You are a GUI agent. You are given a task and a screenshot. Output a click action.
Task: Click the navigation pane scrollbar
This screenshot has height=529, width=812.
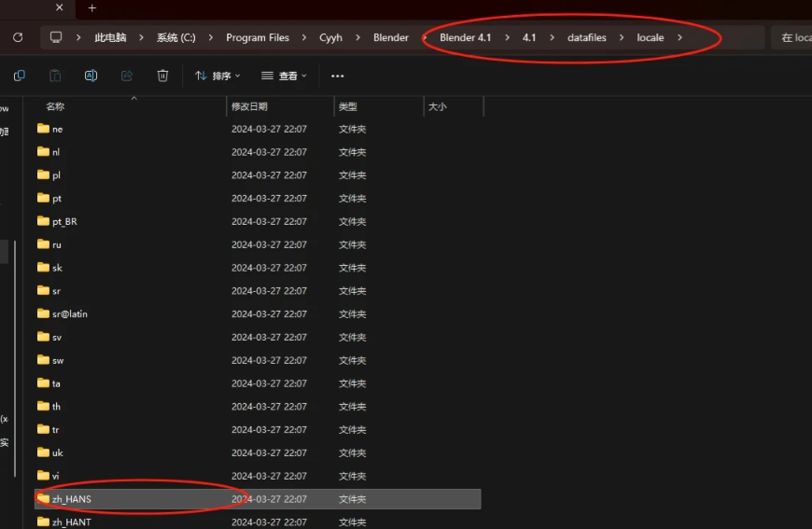tap(15, 358)
